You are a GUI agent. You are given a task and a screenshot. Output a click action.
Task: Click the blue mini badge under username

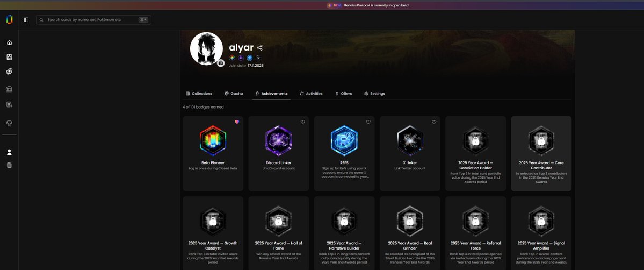pyautogui.click(x=249, y=58)
